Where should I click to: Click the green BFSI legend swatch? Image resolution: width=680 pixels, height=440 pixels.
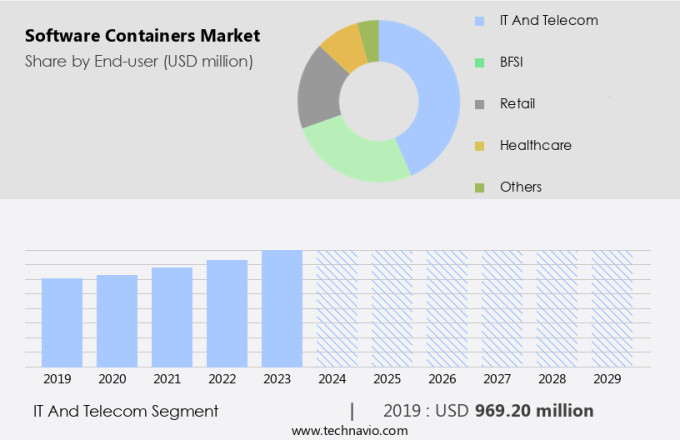[480, 61]
